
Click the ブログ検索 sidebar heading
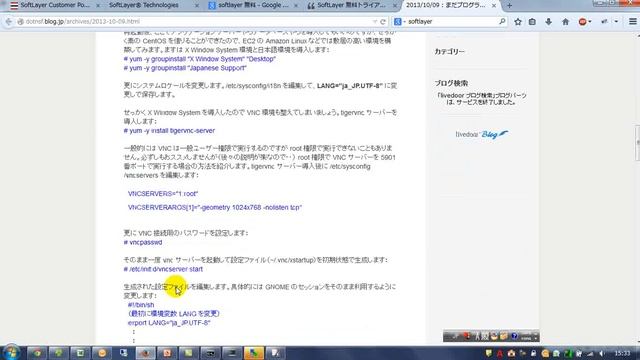(x=451, y=83)
